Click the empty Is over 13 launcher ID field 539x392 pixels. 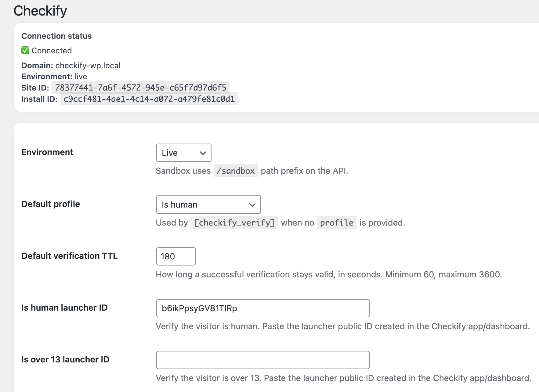(x=263, y=360)
